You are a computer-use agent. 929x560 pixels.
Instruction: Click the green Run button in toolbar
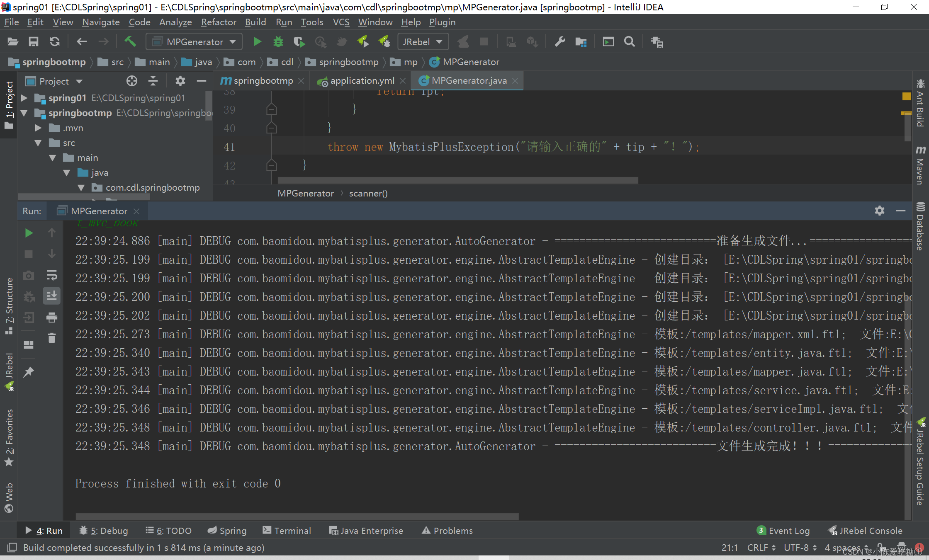point(257,42)
